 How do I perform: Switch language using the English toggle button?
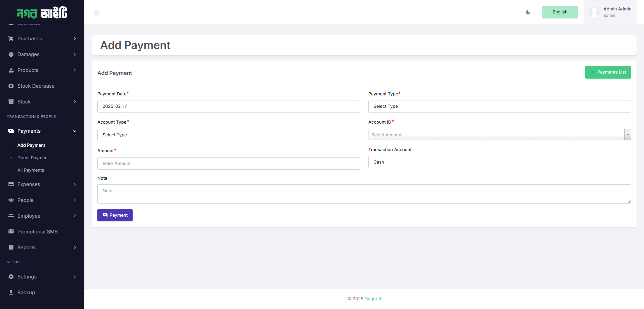click(559, 12)
